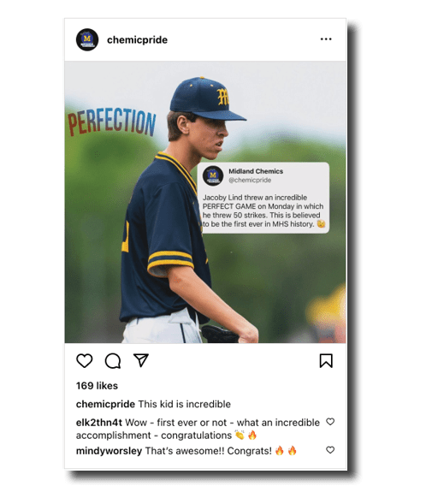Click the Midland Chemics avatar in tweet card
Image resolution: width=426 pixels, height=504 pixels.
[213, 175]
